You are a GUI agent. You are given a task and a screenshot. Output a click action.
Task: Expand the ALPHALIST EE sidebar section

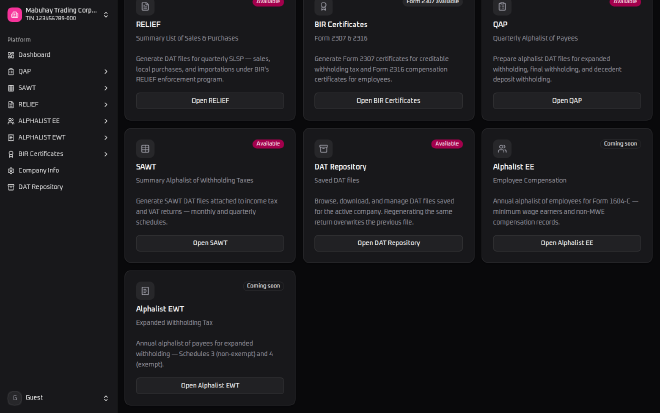coord(106,121)
